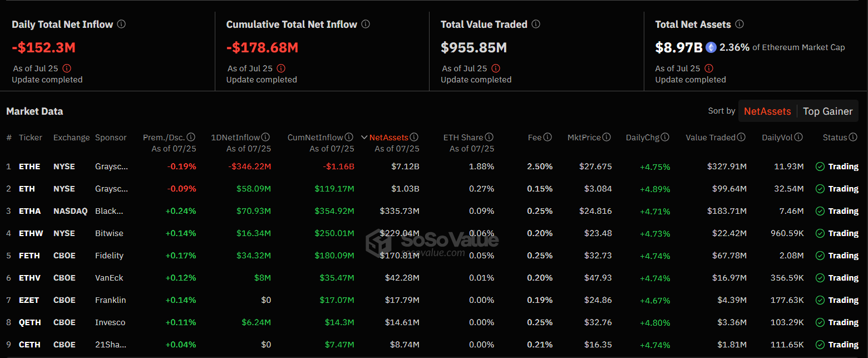Open info tooltip for CumNetInflow column

pyautogui.click(x=349, y=137)
